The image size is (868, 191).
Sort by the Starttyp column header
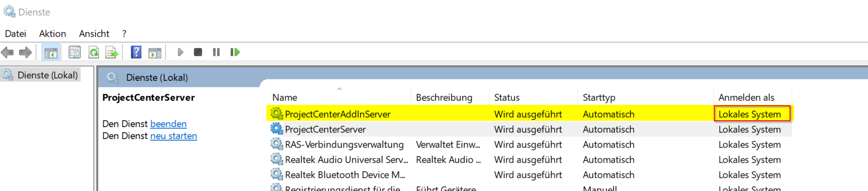click(599, 98)
